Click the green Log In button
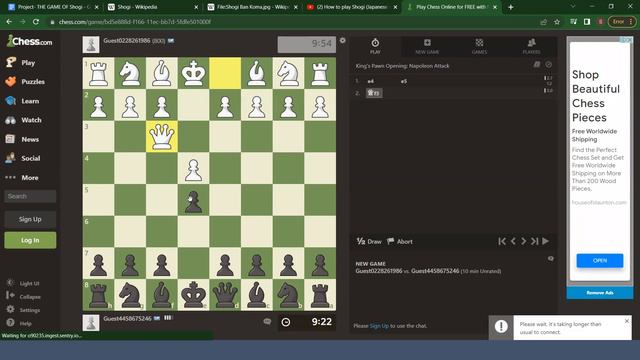The height and width of the screenshot is (360, 640). click(x=30, y=240)
